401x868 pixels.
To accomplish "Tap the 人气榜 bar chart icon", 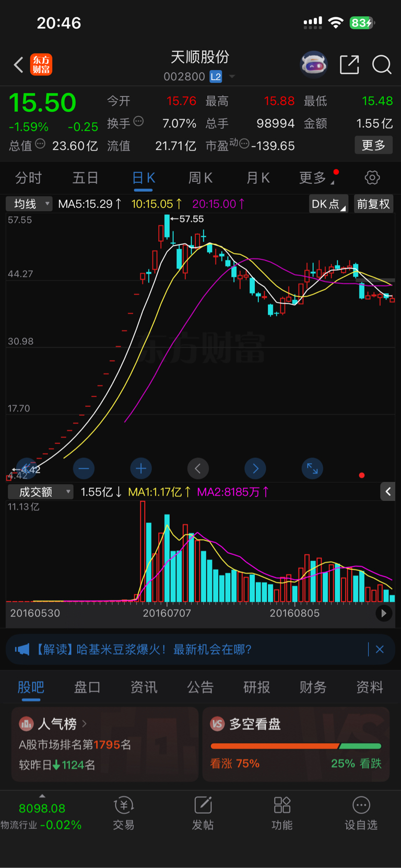I will coord(26,724).
